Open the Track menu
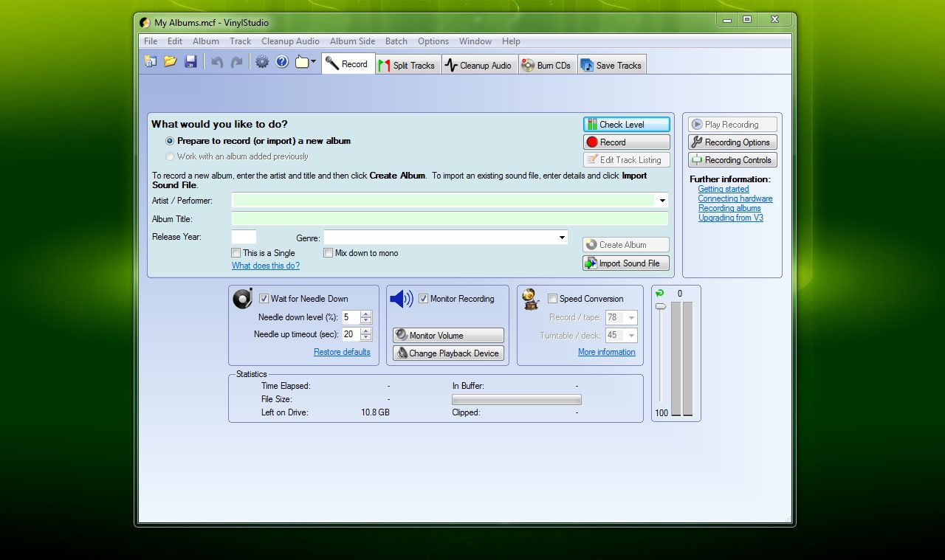Screen dimensions: 945x560 click(241, 41)
